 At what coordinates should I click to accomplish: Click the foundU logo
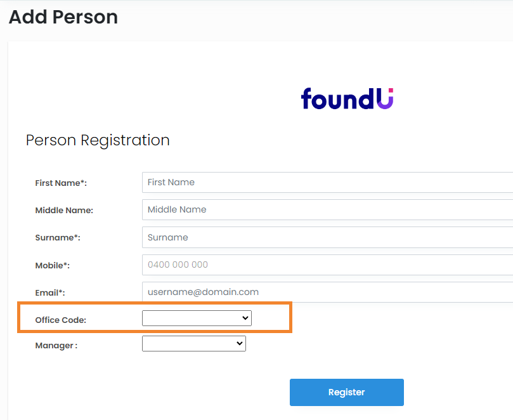click(347, 99)
